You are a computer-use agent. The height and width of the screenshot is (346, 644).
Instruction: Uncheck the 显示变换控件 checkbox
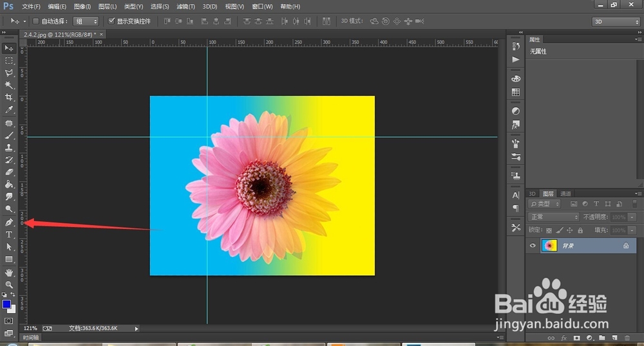111,21
